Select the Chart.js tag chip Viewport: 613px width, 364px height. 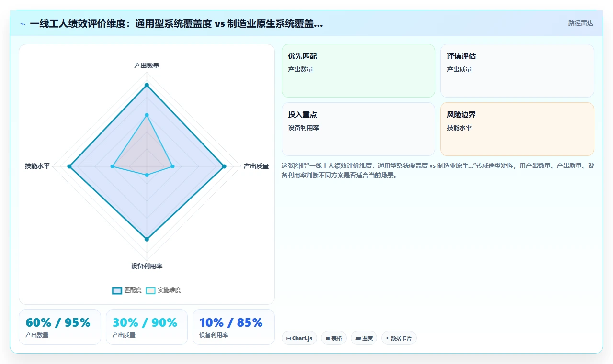point(299,338)
